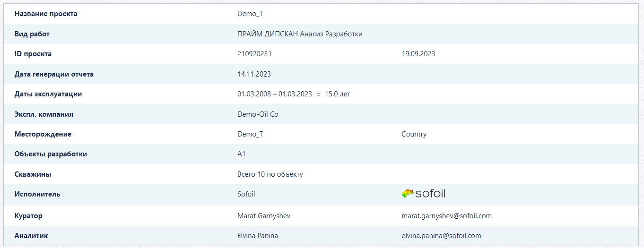Select the "Скважины" label
Image resolution: width=644 pixels, height=248 pixels.
pos(33,174)
